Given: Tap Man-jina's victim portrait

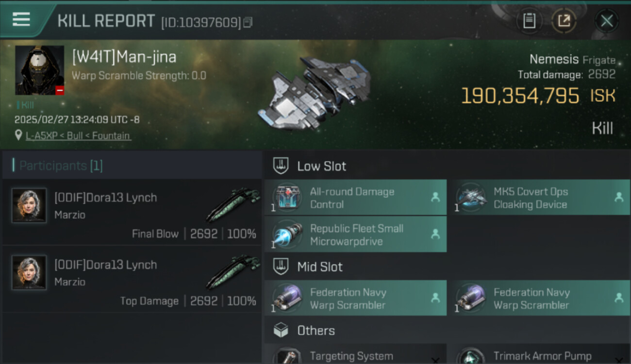Looking at the screenshot, I should pos(39,70).
